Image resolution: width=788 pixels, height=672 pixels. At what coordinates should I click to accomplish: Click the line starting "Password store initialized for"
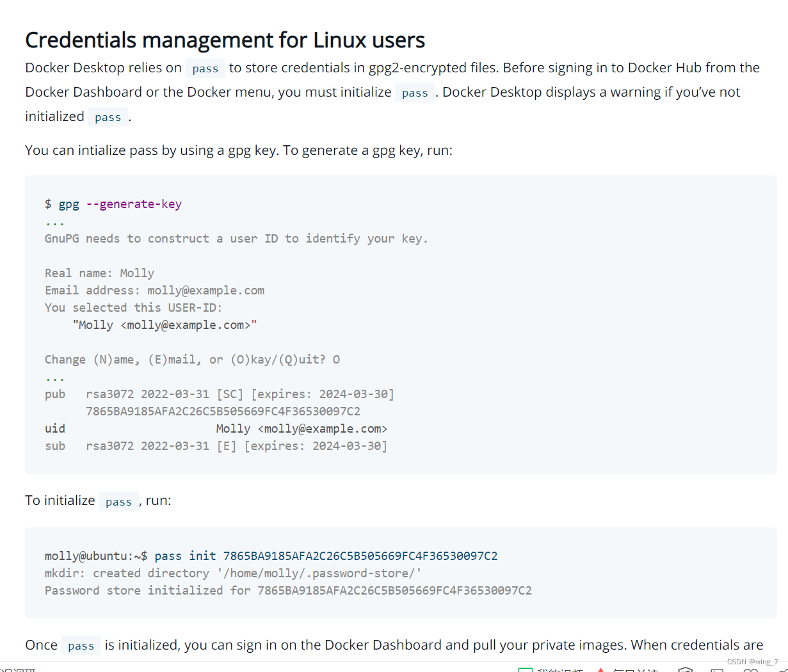288,591
